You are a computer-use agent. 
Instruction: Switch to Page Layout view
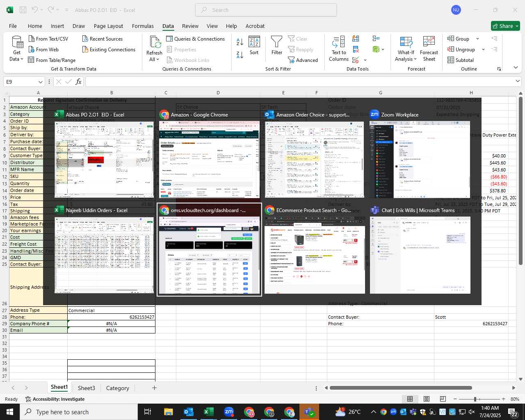tap(427, 399)
